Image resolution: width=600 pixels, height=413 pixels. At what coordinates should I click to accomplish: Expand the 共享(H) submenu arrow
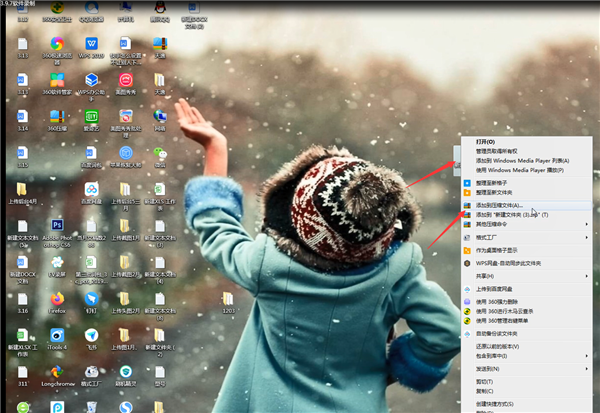[587, 276]
